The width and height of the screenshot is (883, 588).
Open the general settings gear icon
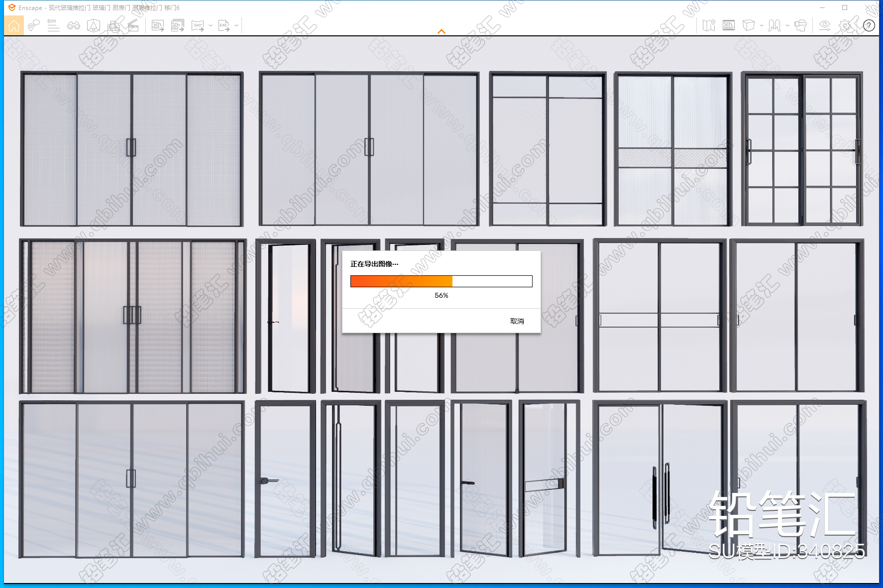pos(845,25)
